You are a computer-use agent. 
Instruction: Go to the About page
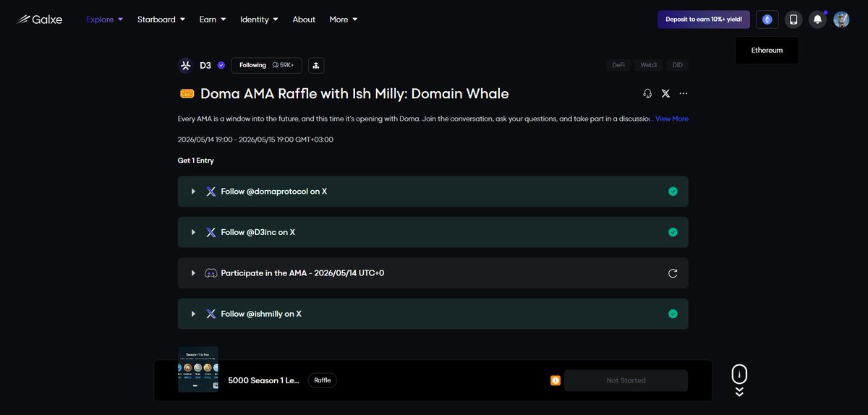tap(304, 20)
